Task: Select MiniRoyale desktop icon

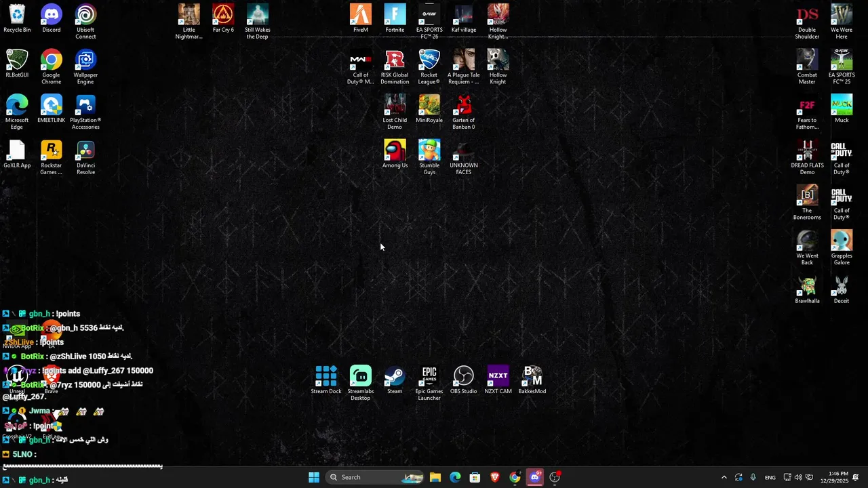Action: pyautogui.click(x=429, y=109)
